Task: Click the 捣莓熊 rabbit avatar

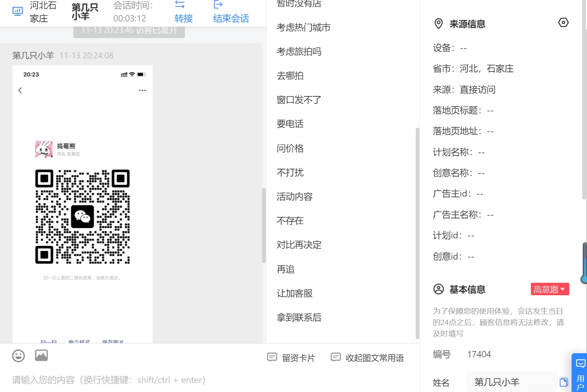Action: click(x=44, y=149)
